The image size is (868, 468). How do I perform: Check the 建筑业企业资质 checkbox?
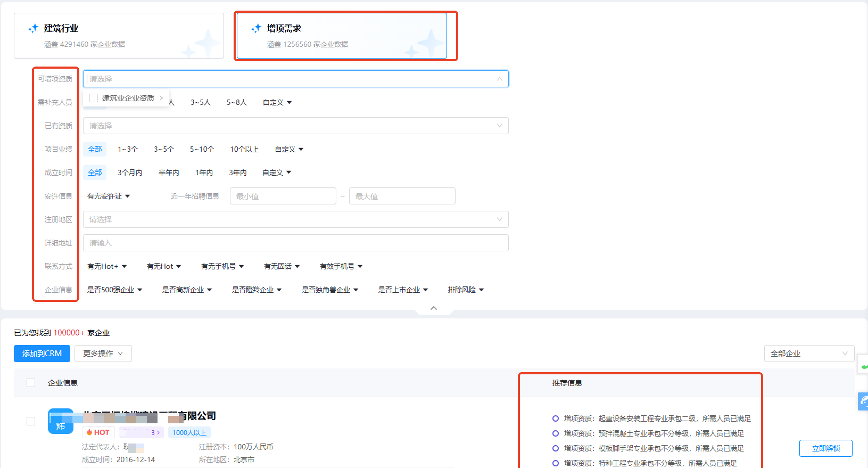tap(94, 98)
